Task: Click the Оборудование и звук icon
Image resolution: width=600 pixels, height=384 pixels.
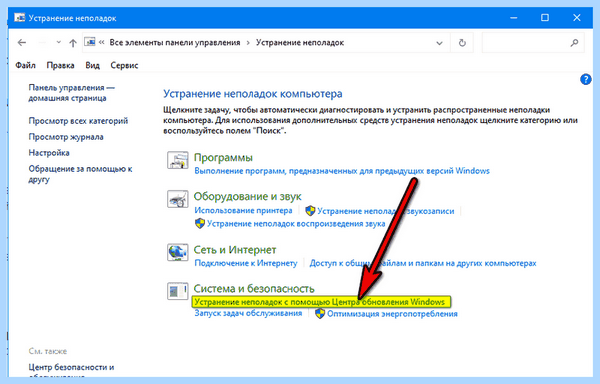Action: tap(178, 199)
